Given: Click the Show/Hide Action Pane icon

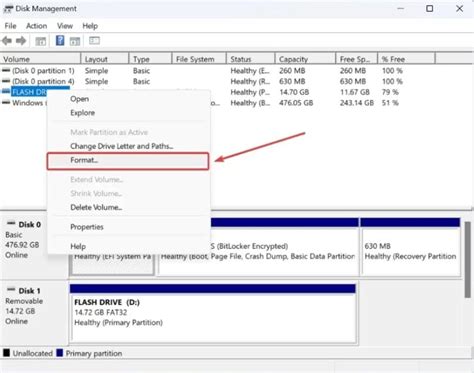Looking at the screenshot, I should (x=75, y=41).
